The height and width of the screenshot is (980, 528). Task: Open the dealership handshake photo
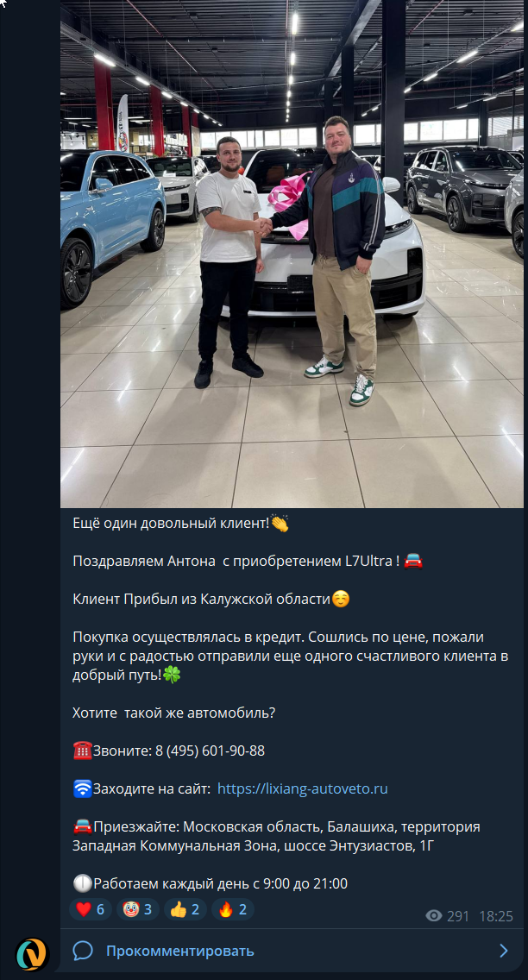point(292,254)
